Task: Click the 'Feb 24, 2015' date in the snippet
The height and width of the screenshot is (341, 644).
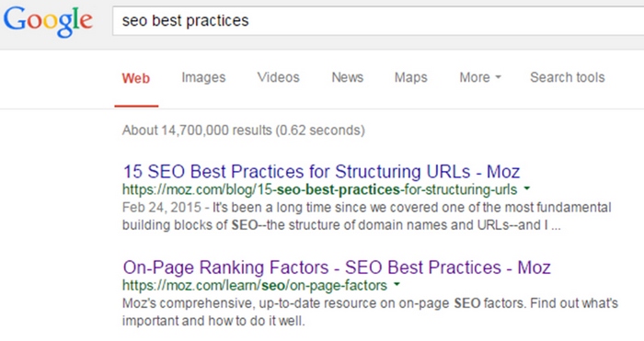Action: 162,207
